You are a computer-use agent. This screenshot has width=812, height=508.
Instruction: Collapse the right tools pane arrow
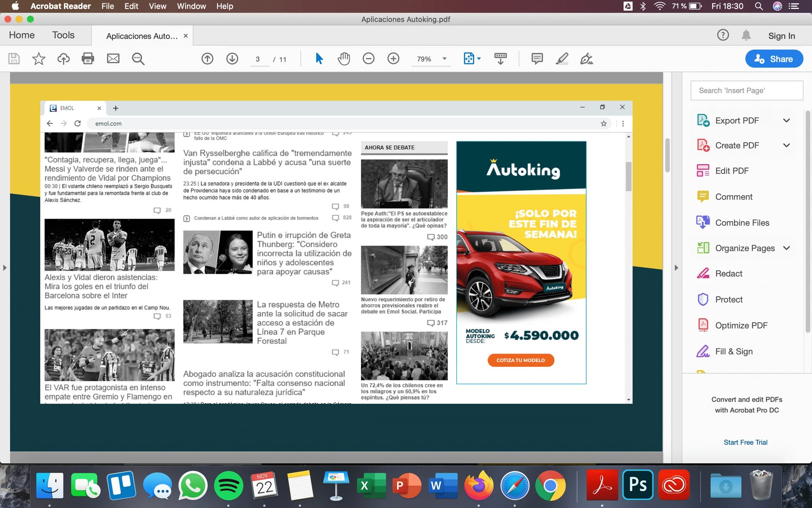coord(676,268)
